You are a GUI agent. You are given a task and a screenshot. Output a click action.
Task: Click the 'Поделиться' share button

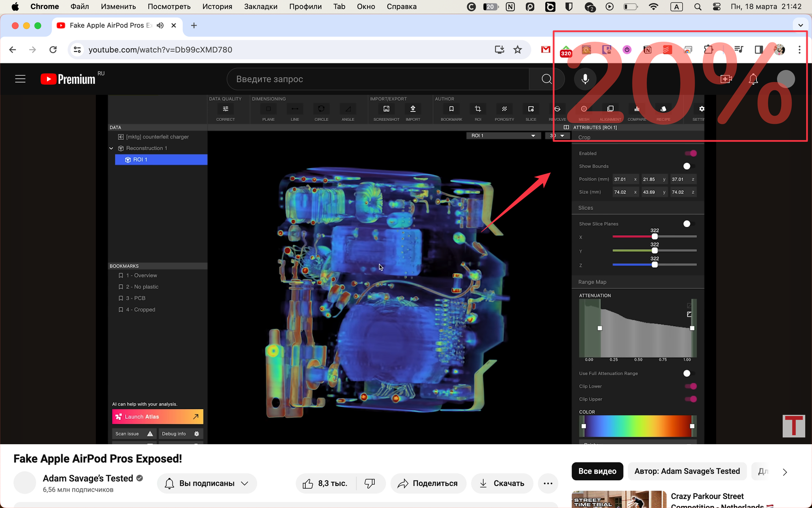click(428, 483)
